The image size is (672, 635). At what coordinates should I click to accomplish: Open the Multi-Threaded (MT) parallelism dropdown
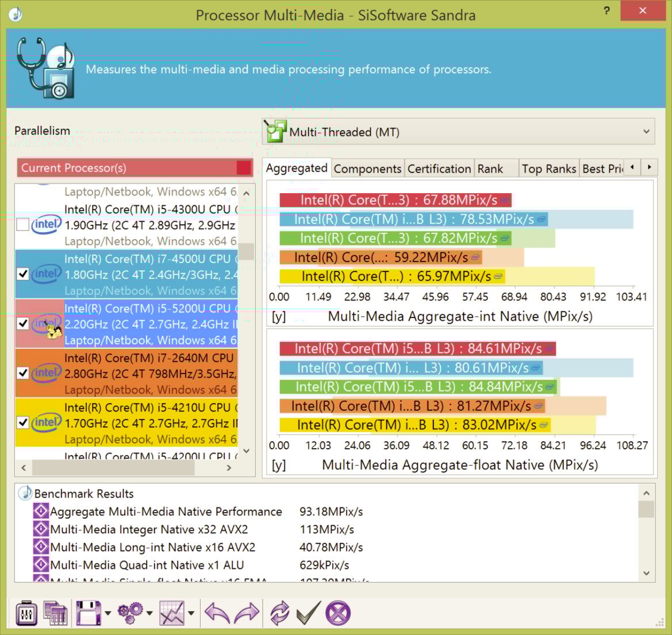(x=459, y=132)
